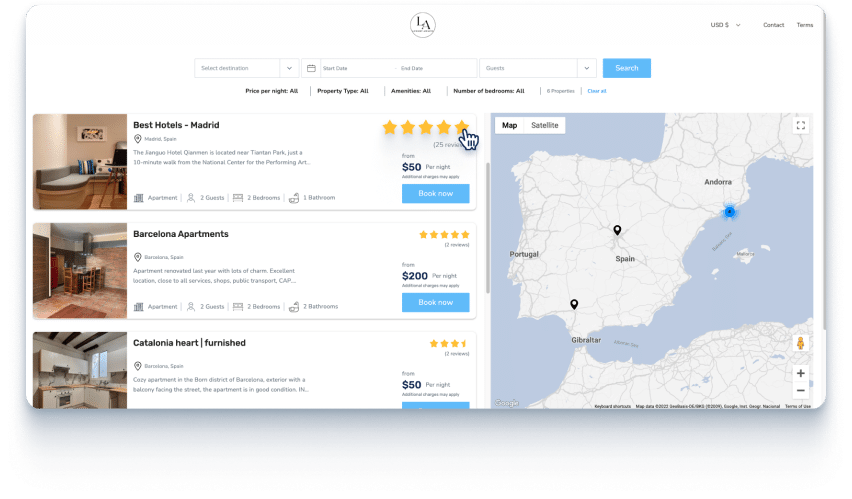
Task: Click Guests icon in Barcelona Apartments listing
Action: click(191, 307)
